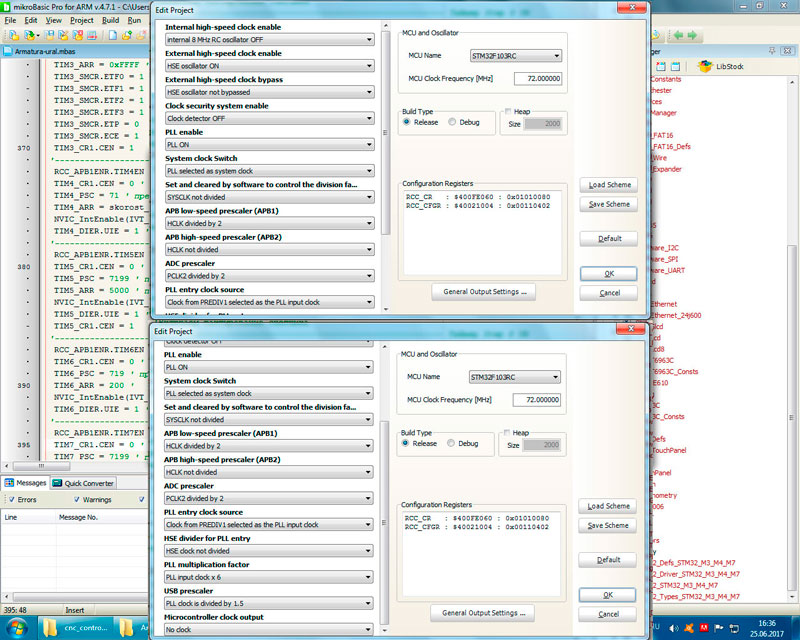Click the Close Project toolbar icon with red X

coord(78,35)
